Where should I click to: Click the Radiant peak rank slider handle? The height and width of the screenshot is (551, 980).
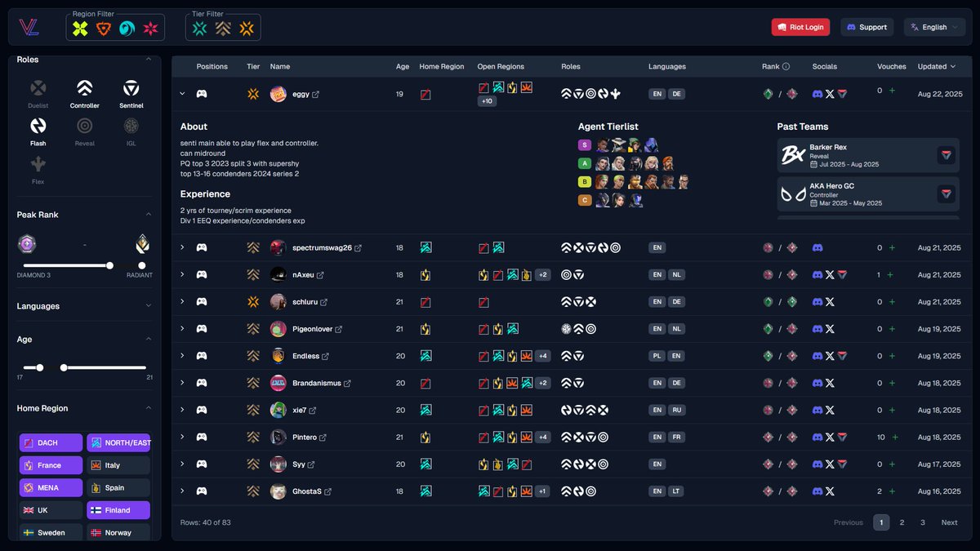pos(142,265)
